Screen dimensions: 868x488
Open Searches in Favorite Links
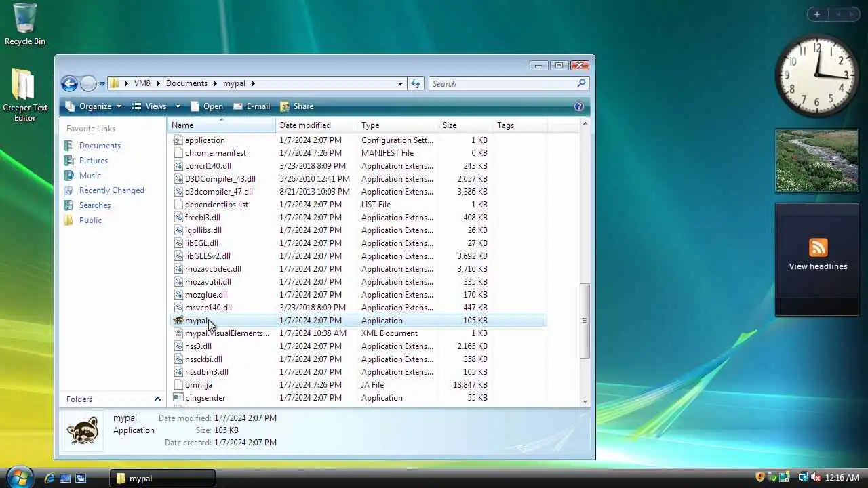[x=95, y=205]
